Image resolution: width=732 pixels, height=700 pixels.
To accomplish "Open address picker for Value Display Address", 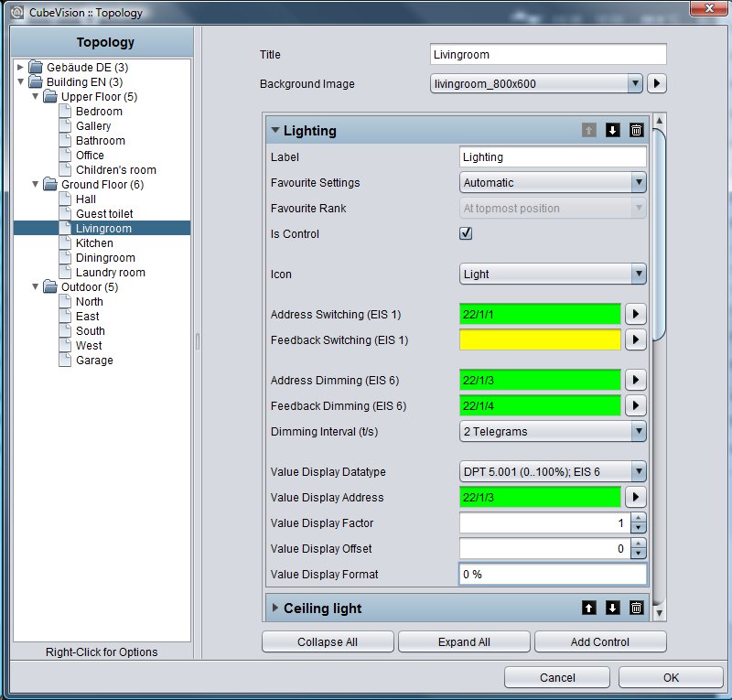I will click(635, 498).
